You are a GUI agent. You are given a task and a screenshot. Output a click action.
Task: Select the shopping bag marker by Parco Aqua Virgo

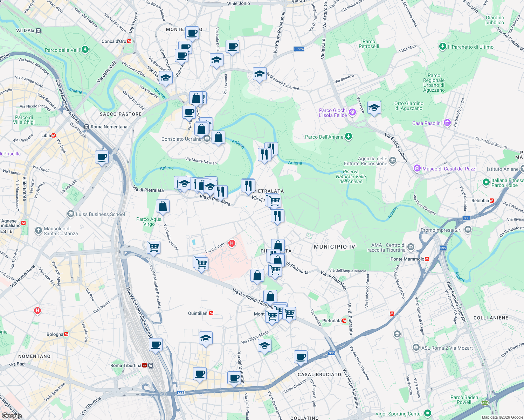[163, 206]
